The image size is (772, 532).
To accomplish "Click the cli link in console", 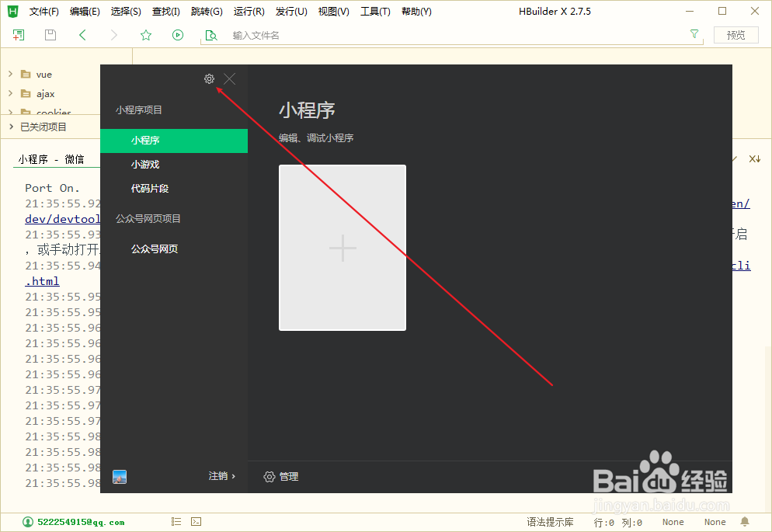I will coord(740,266).
